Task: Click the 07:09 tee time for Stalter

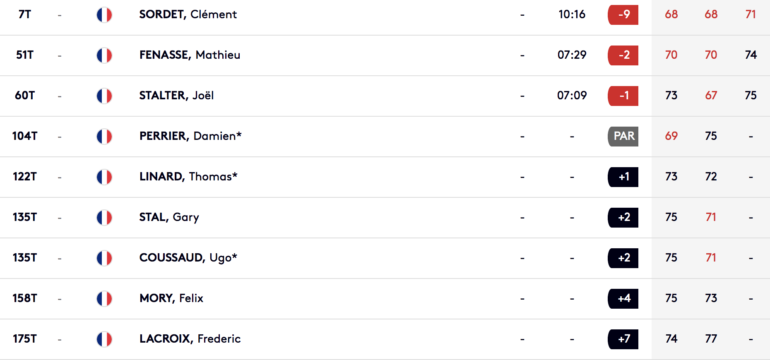Action: pos(572,96)
